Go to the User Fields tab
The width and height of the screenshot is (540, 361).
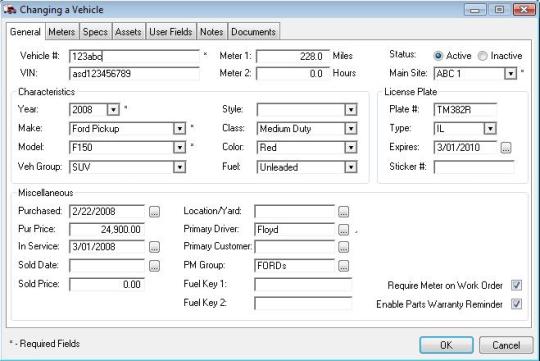coord(171,32)
